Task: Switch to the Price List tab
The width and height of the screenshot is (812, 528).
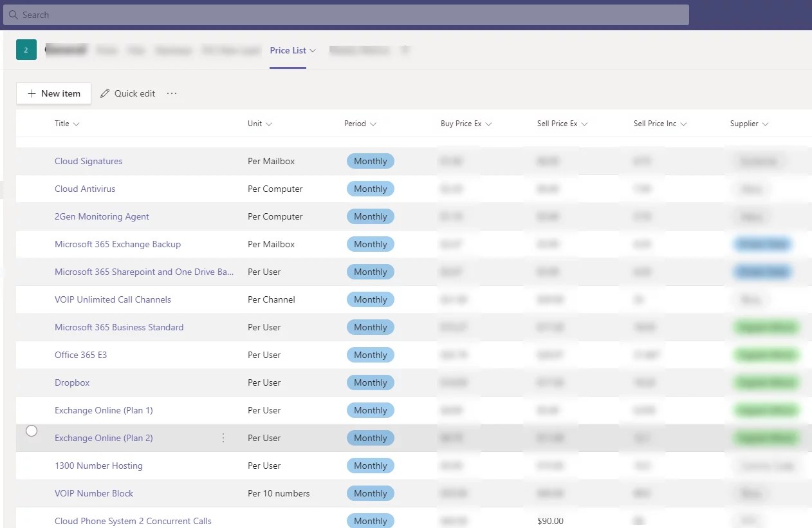Action: [x=288, y=50]
